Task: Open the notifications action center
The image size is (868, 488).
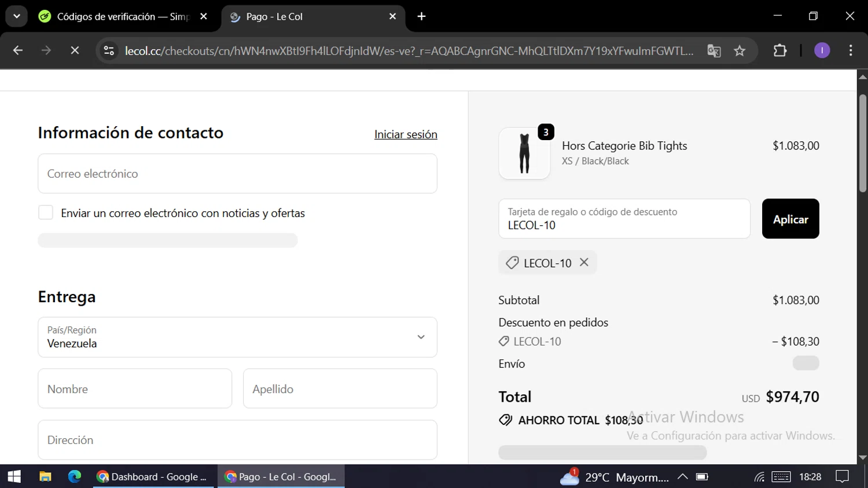Action: pyautogui.click(x=843, y=476)
